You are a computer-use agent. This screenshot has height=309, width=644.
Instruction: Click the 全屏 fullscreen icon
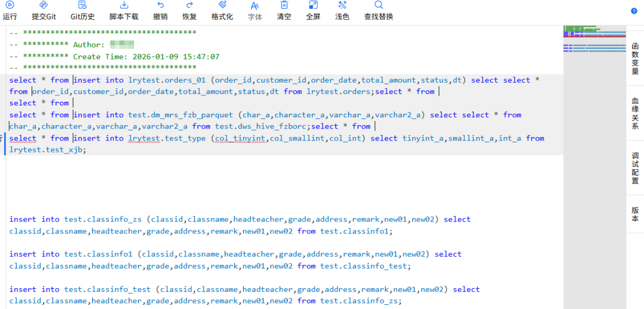tap(313, 5)
